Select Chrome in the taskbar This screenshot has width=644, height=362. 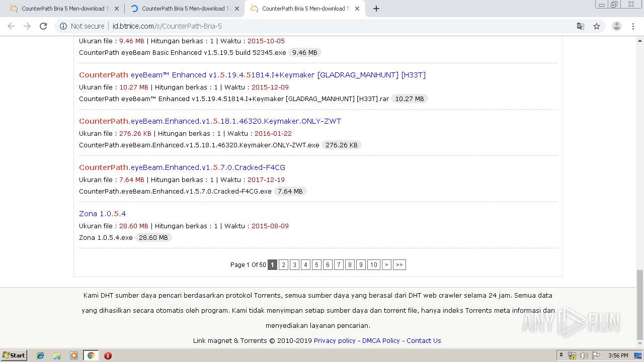[91, 355]
